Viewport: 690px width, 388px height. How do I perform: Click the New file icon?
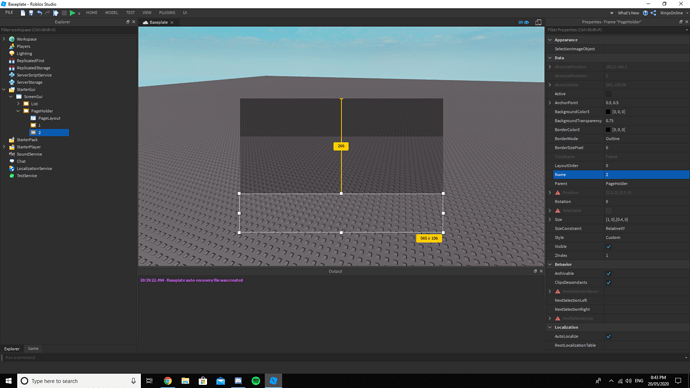(23, 13)
